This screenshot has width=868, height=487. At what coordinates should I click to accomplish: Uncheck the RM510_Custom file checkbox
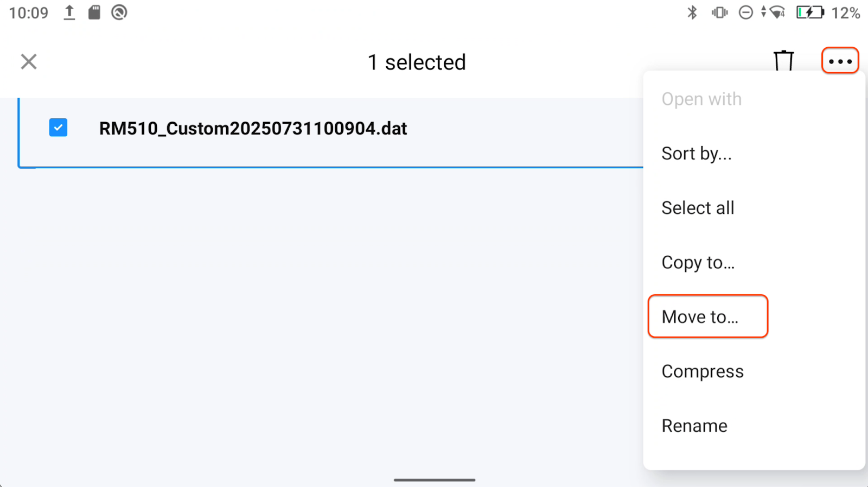point(58,128)
